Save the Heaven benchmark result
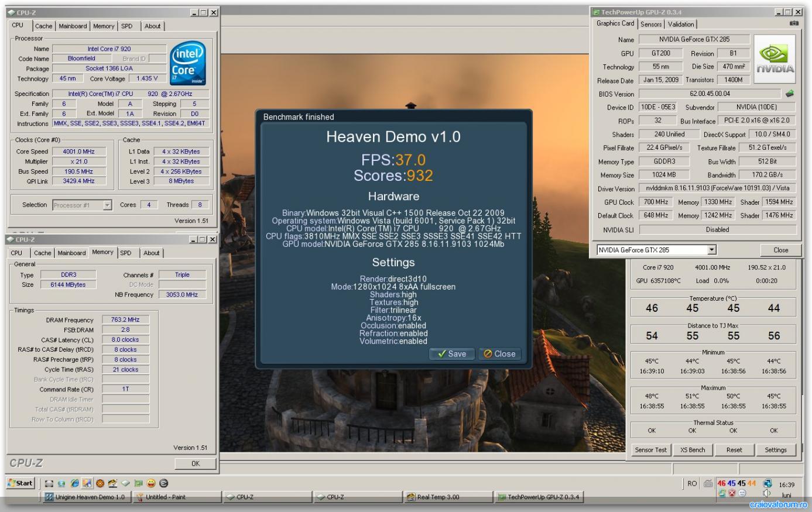Screen dimensions: 812x512 click(452, 353)
